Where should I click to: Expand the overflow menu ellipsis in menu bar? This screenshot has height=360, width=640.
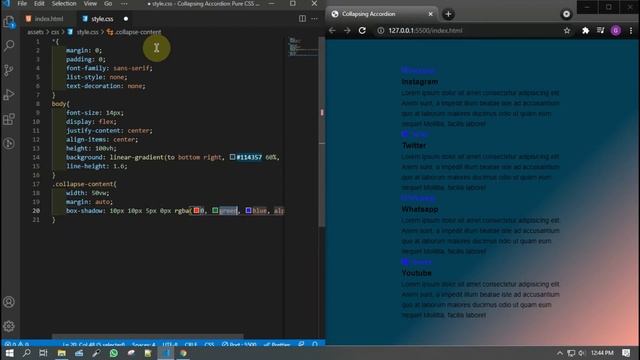pyautogui.click(x=124, y=4)
